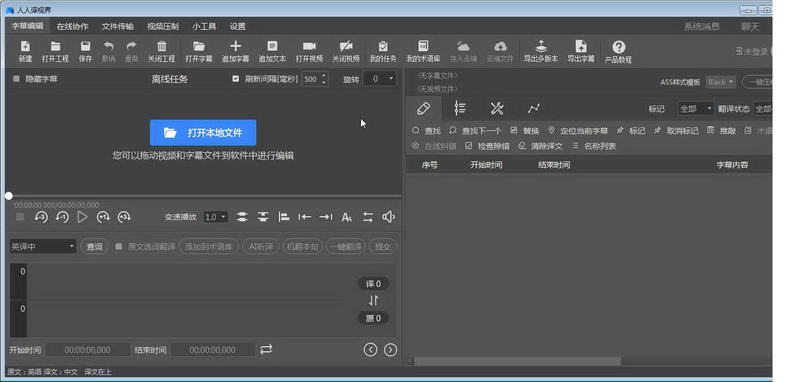
Task: Rewind 3 seconds with the -3 button
Action: (41, 217)
